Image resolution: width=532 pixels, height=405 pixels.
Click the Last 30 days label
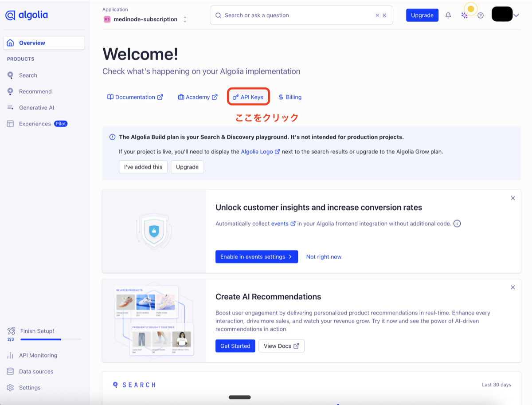pyautogui.click(x=497, y=385)
